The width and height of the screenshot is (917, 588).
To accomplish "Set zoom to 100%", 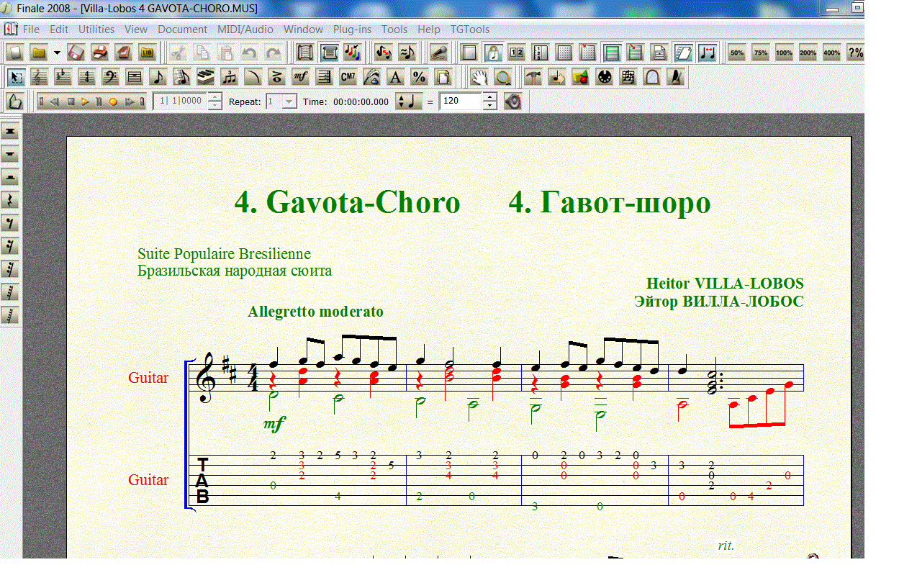I will click(x=785, y=53).
